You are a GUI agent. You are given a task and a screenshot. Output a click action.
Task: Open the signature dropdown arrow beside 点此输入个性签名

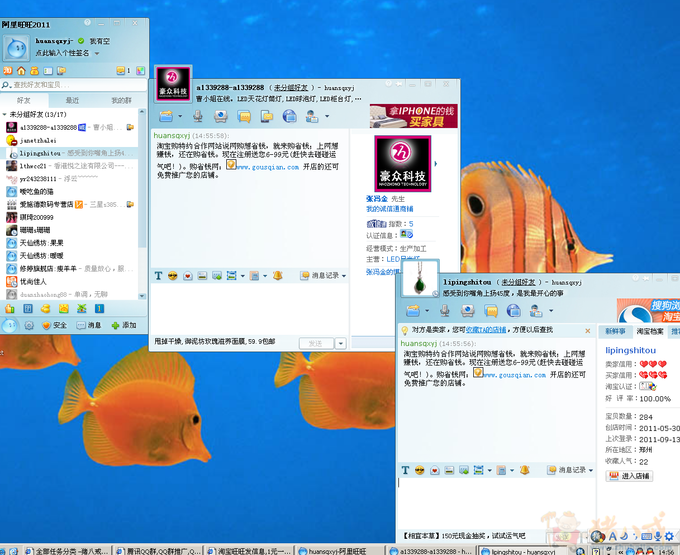point(97,54)
